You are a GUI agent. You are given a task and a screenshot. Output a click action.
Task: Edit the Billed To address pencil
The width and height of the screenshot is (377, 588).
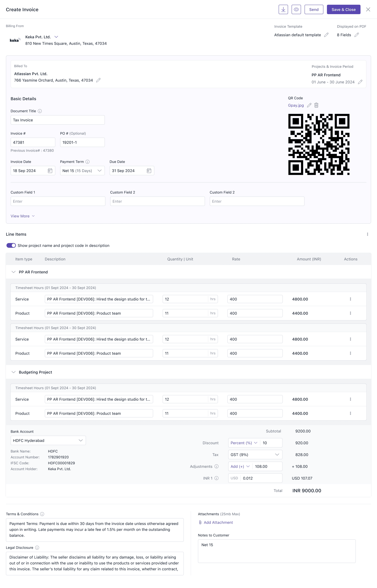click(x=98, y=80)
